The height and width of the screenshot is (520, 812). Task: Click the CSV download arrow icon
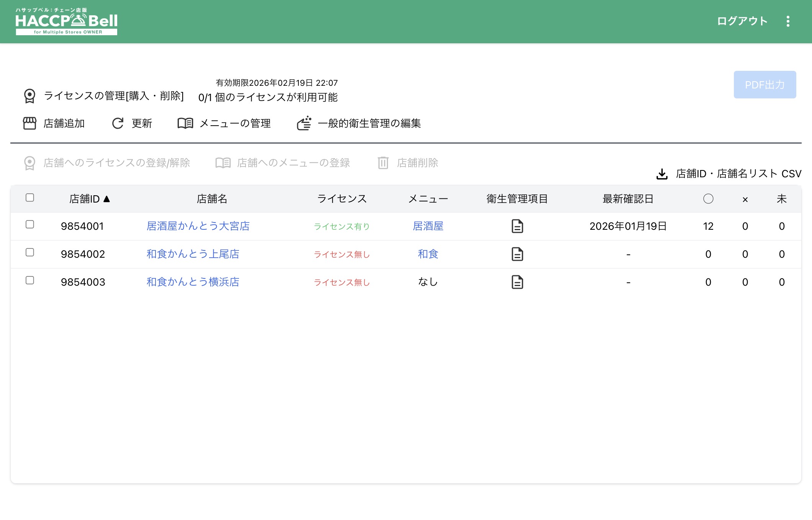pos(662,174)
